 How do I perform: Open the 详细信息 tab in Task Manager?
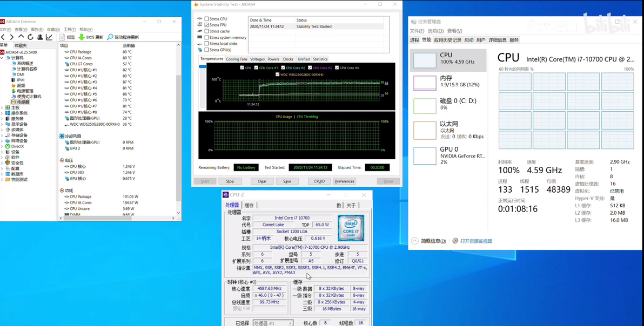tap(498, 40)
